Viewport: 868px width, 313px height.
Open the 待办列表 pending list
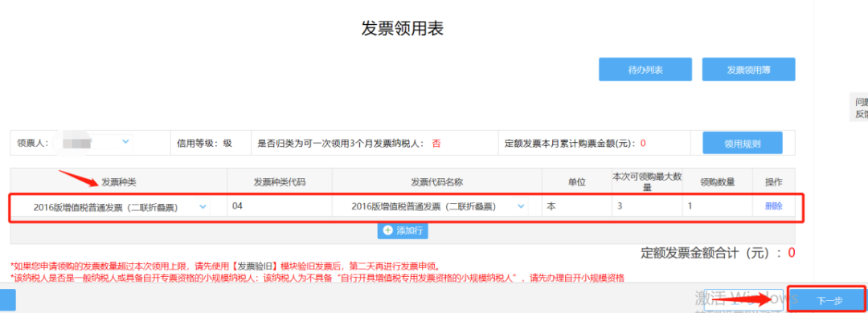[x=645, y=70]
